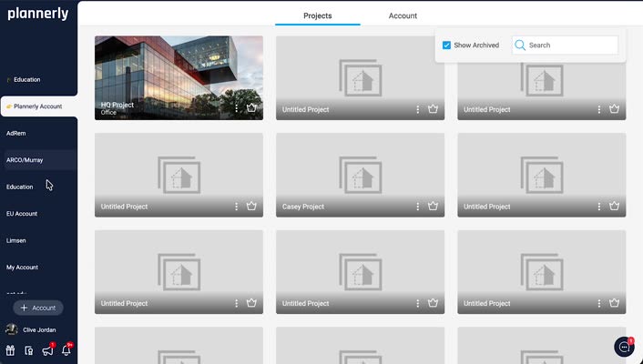This screenshot has height=364, width=643.
Task: Click the HQ Project title text
Action: click(117, 105)
